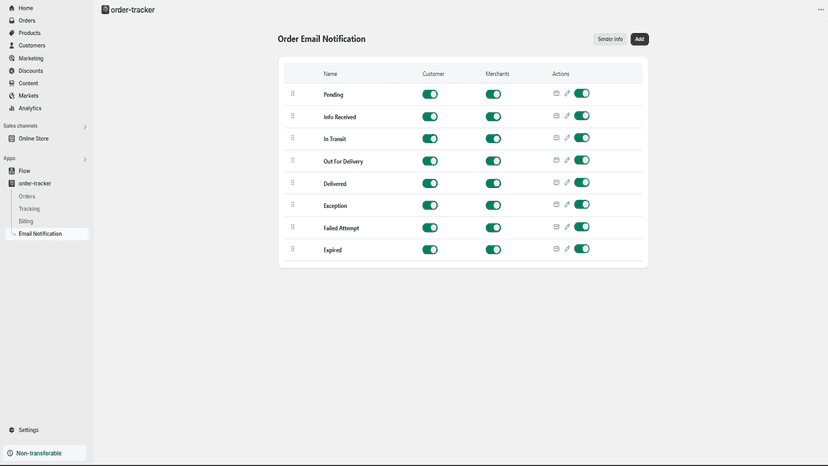Click the Add button
Viewport: 828px width, 466px height.
point(639,39)
